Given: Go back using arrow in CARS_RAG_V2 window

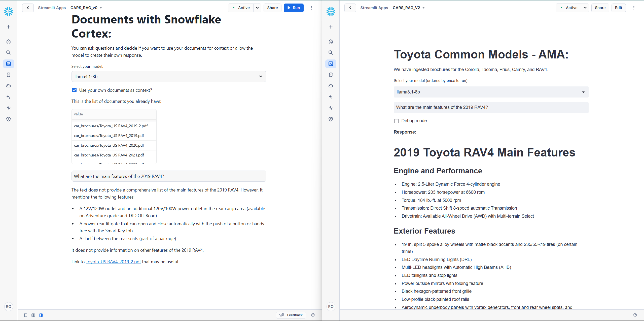Looking at the screenshot, I should (x=350, y=8).
